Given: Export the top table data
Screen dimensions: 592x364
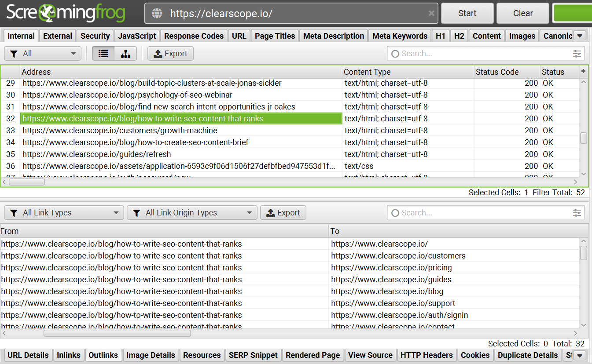Looking at the screenshot, I should 170,54.
